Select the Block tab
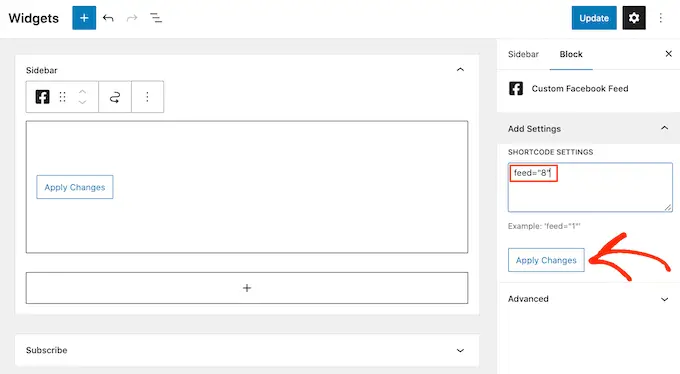 tap(571, 54)
